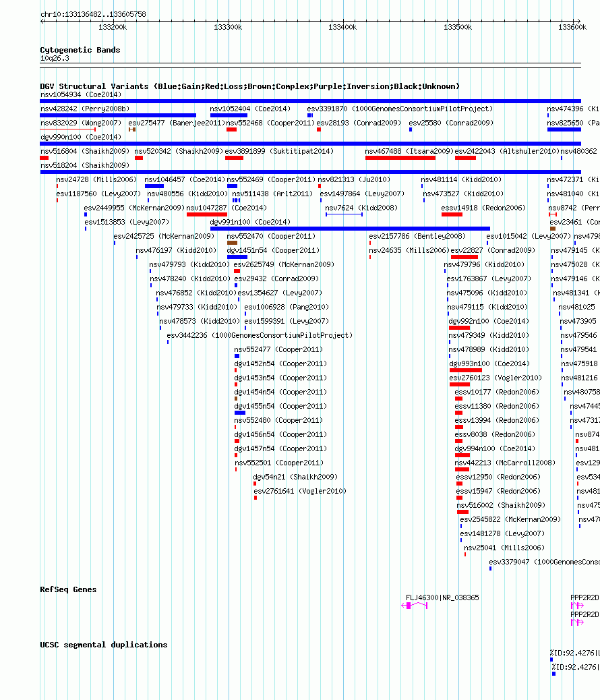The image size is (600, 700).
Task: Click nsv511438 (Arlt2011) label
Action: click(x=272, y=194)
